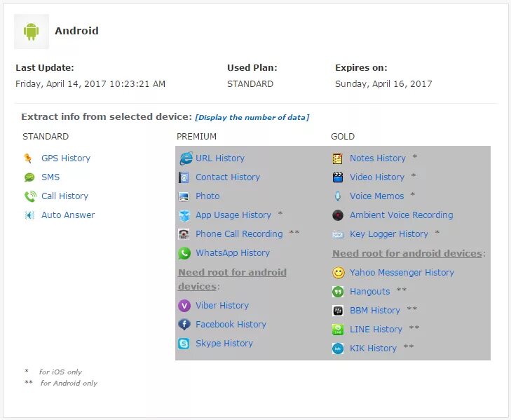511x420 pixels.
Task: Click the Android device title text
Action: pos(76,31)
